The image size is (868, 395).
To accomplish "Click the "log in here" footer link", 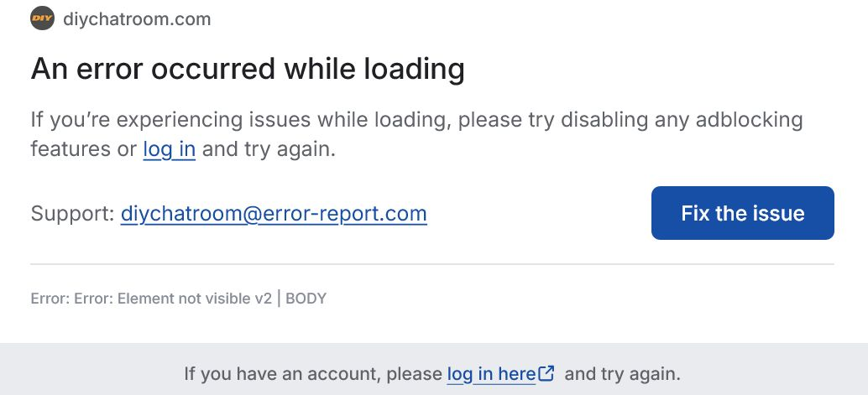I will (x=491, y=373).
